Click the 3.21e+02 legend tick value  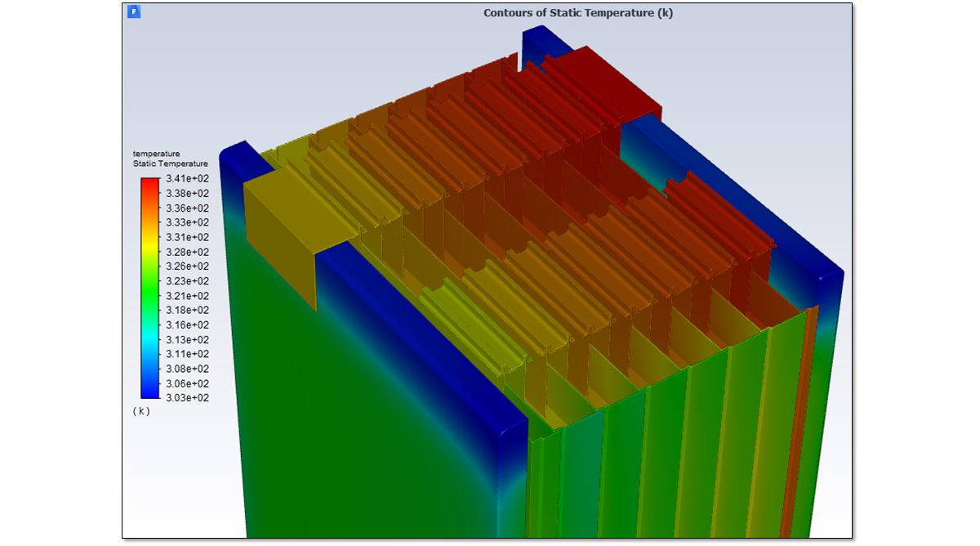[185, 295]
